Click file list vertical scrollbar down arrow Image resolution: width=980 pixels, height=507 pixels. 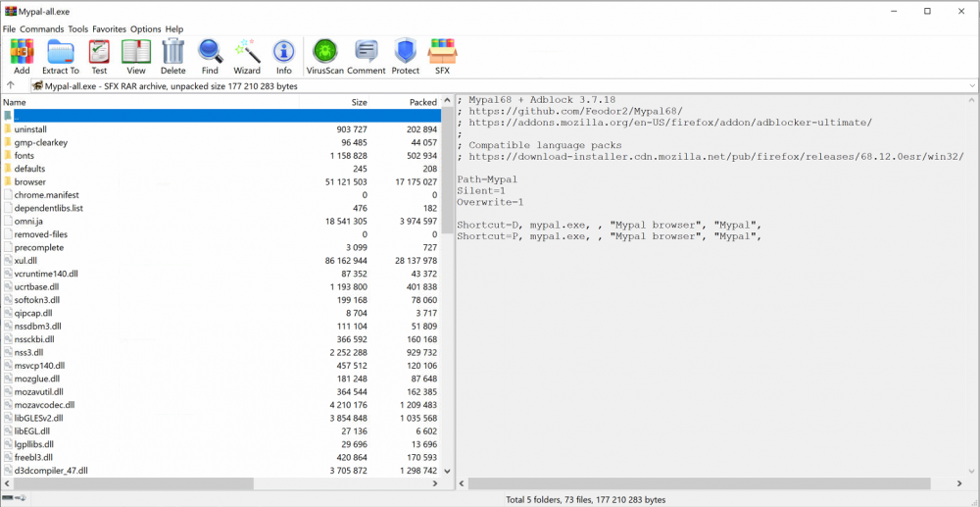pos(449,471)
